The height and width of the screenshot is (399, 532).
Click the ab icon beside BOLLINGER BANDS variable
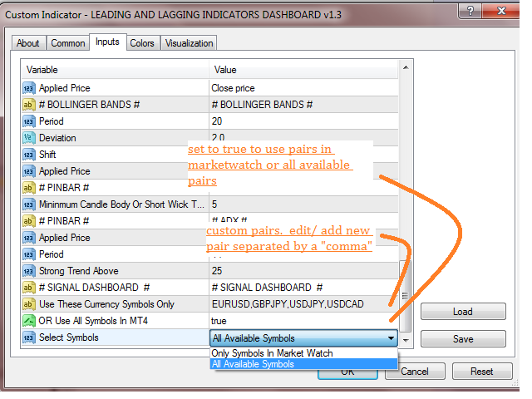(28, 105)
